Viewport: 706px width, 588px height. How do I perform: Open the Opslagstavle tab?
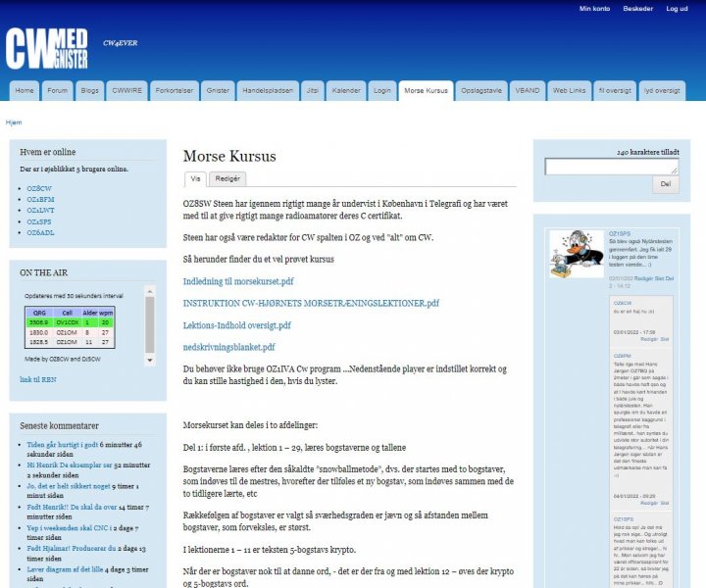click(481, 91)
